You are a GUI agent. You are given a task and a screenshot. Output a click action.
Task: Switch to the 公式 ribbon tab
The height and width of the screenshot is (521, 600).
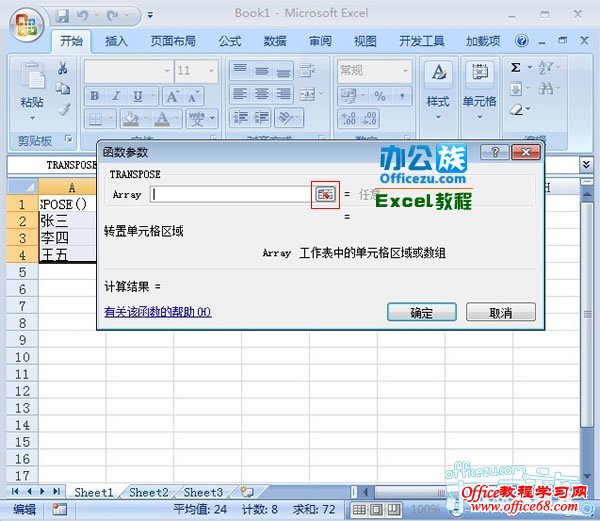click(230, 41)
